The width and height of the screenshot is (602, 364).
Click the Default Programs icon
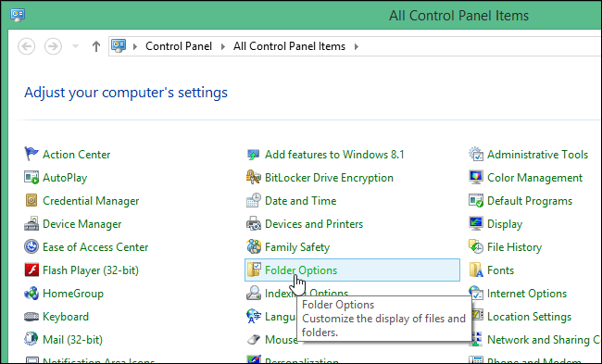pyautogui.click(x=476, y=200)
